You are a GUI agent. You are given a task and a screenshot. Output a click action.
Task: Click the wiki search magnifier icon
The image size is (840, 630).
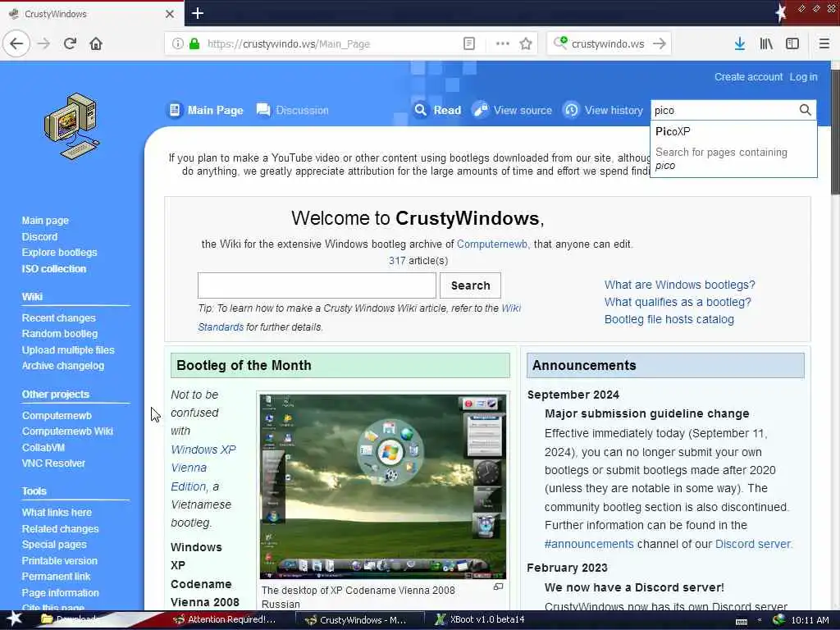click(x=805, y=110)
